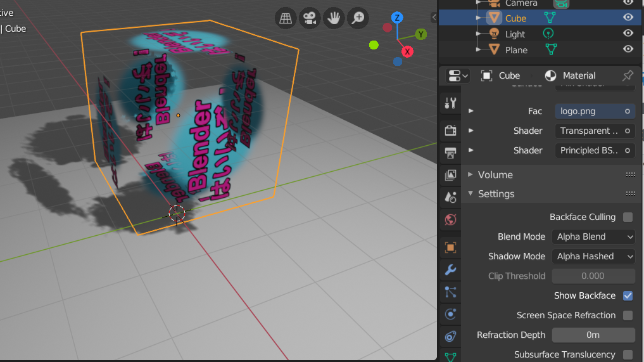Click the Y axis gizmo handle
Viewport: 644px width, 362px height.
coord(420,34)
